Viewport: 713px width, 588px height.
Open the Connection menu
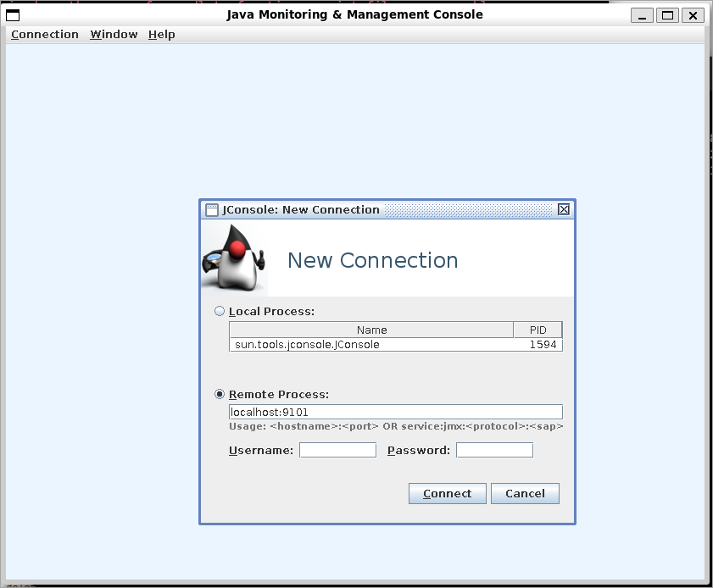point(44,35)
